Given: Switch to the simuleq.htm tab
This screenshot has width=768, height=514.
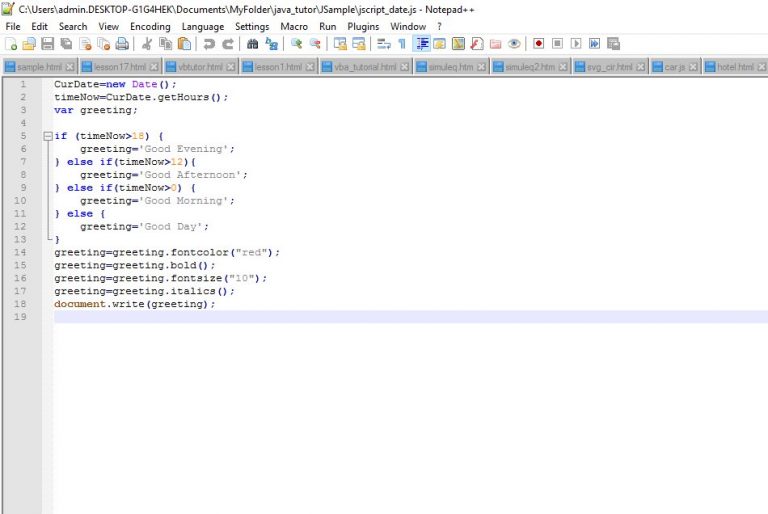Looking at the screenshot, I should tap(450, 67).
